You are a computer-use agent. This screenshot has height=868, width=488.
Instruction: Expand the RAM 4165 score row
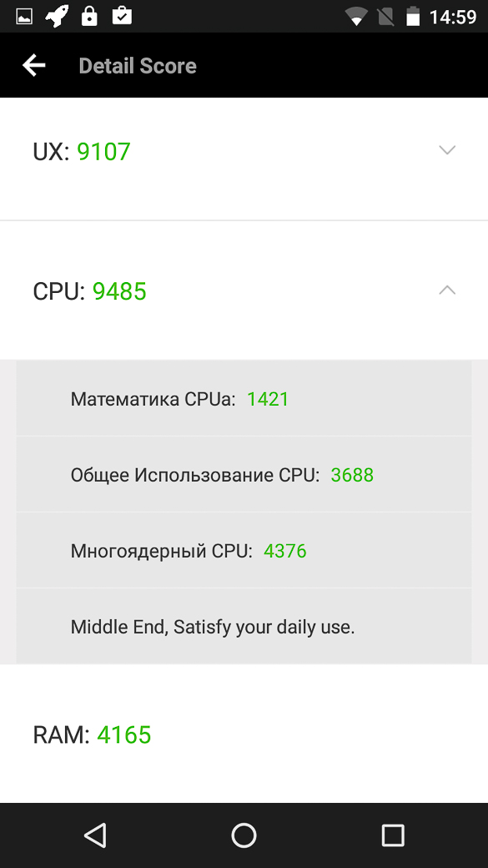244,734
